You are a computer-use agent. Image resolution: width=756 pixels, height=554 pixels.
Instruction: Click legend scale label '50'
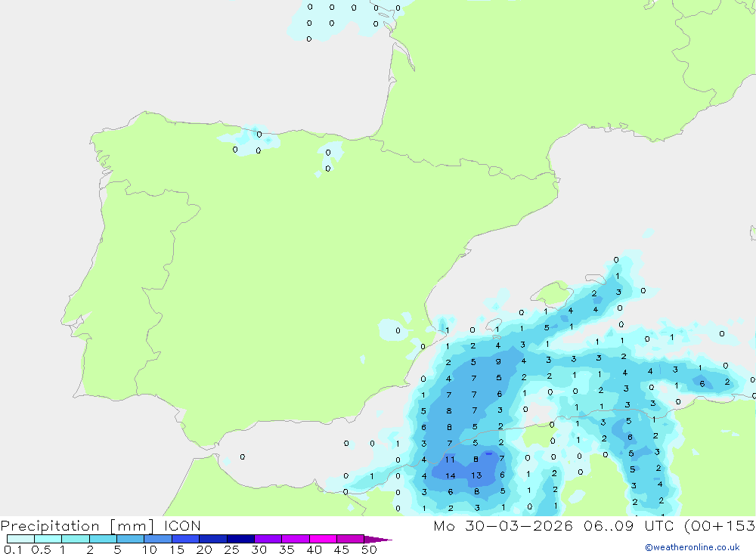[369, 549]
